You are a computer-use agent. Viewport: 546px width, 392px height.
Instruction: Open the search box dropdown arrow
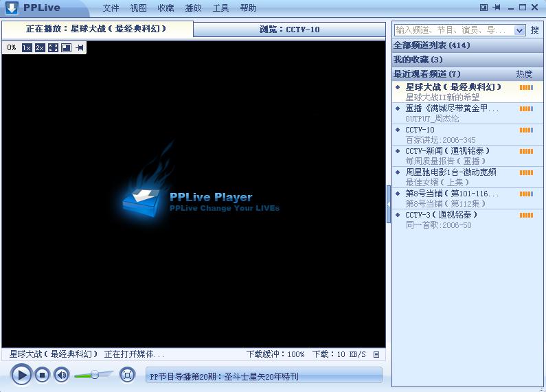(519, 30)
